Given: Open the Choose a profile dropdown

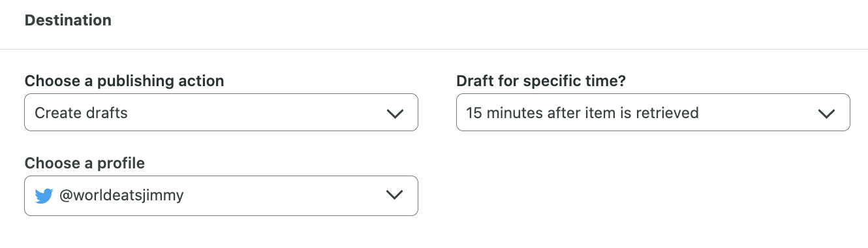Looking at the screenshot, I should coord(221,195).
